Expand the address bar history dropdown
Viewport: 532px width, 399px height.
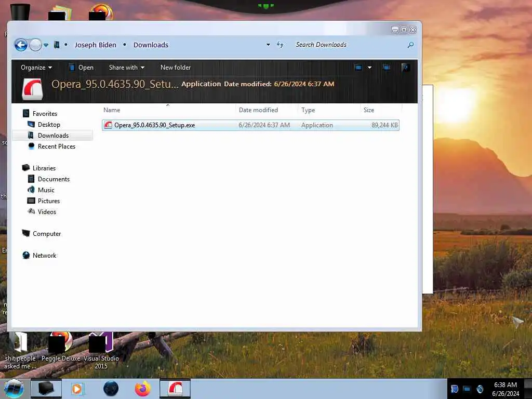268,45
